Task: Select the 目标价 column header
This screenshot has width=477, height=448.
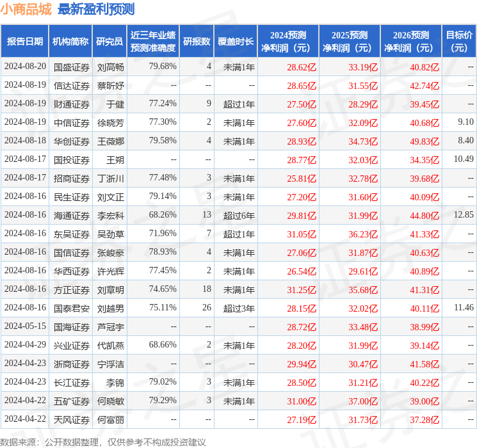Action: pyautogui.click(x=459, y=42)
